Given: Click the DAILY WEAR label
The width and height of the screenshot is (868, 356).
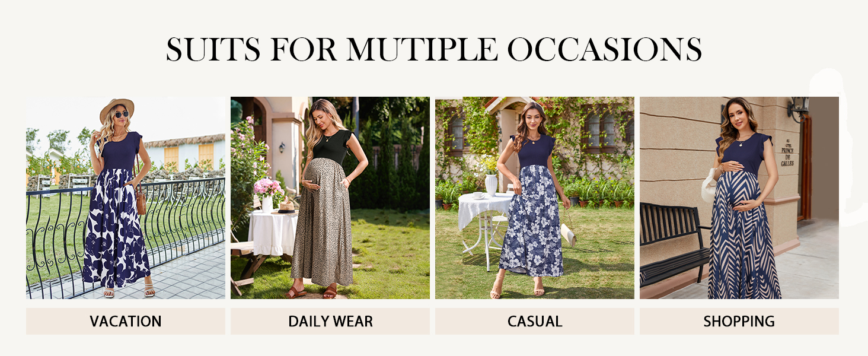Looking at the screenshot, I should tap(330, 321).
